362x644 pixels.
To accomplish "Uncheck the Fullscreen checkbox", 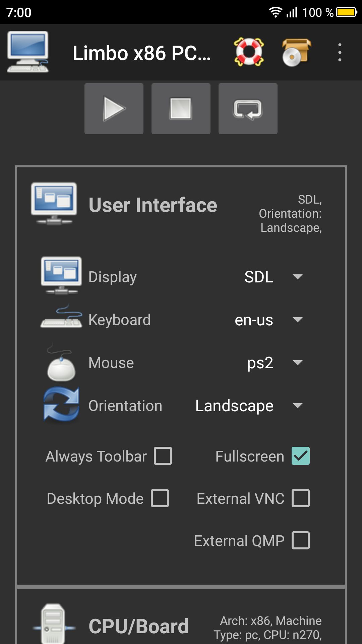I will click(x=300, y=456).
